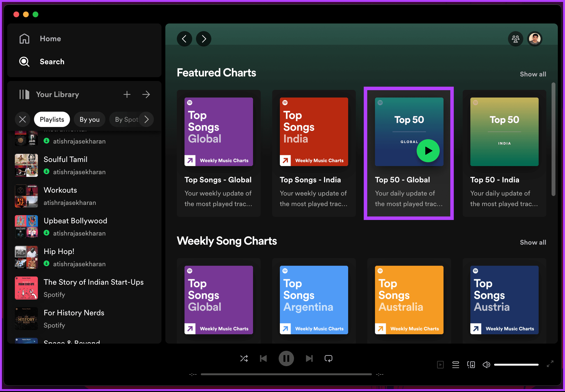This screenshot has width=565, height=392.
Task: Show all Featured Charts
Action: coord(533,74)
